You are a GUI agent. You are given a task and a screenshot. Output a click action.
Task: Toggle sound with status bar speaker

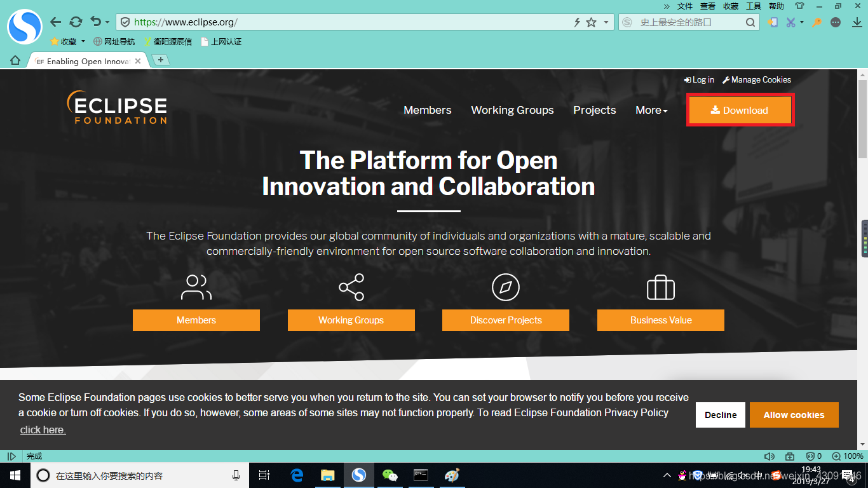(770, 456)
